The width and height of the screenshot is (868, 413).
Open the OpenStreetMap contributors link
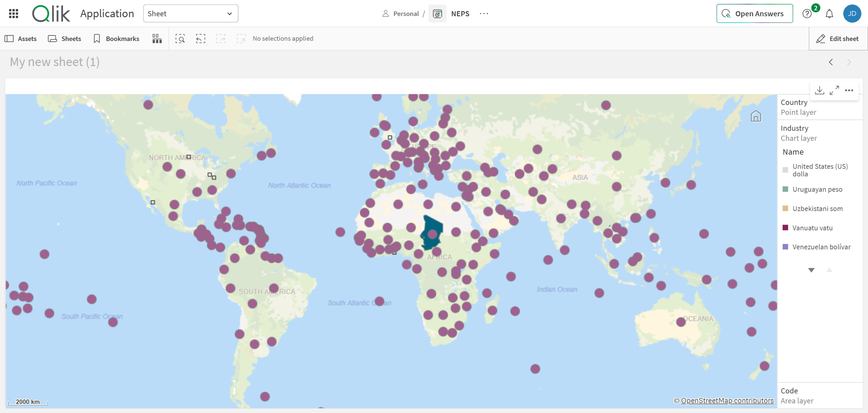727,400
